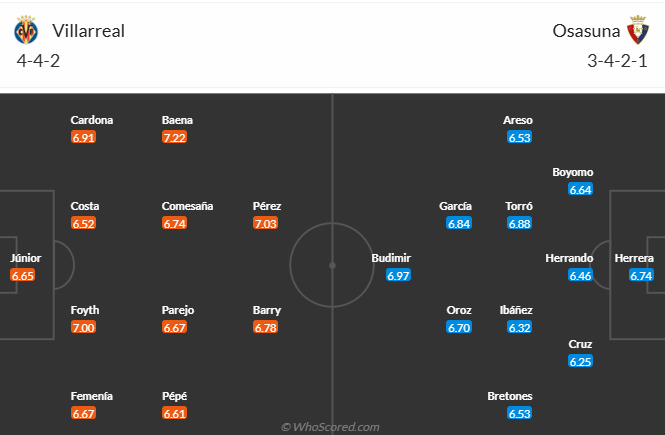This screenshot has height=435, width=665.
Task: Select Baena's 7.22 rating badge
Action: coord(175,137)
